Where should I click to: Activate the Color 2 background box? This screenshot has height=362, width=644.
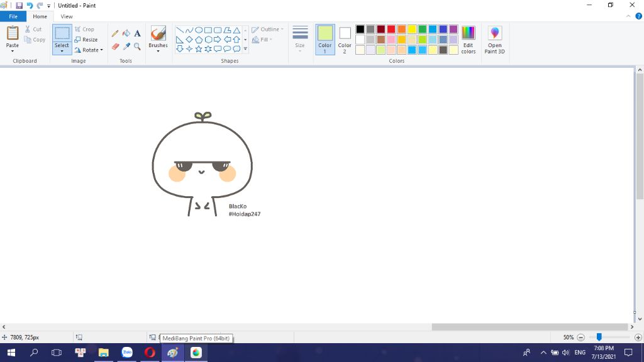point(345,39)
